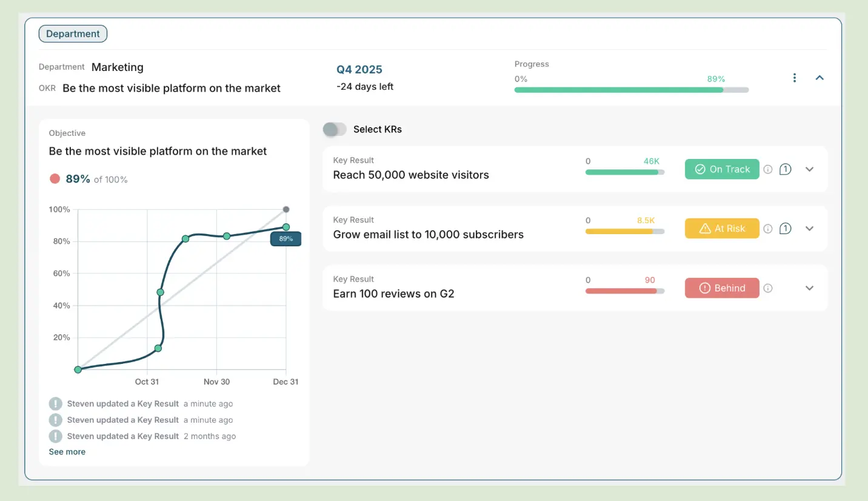Select the Department filter pill
The image size is (868, 501).
pyautogui.click(x=73, y=33)
